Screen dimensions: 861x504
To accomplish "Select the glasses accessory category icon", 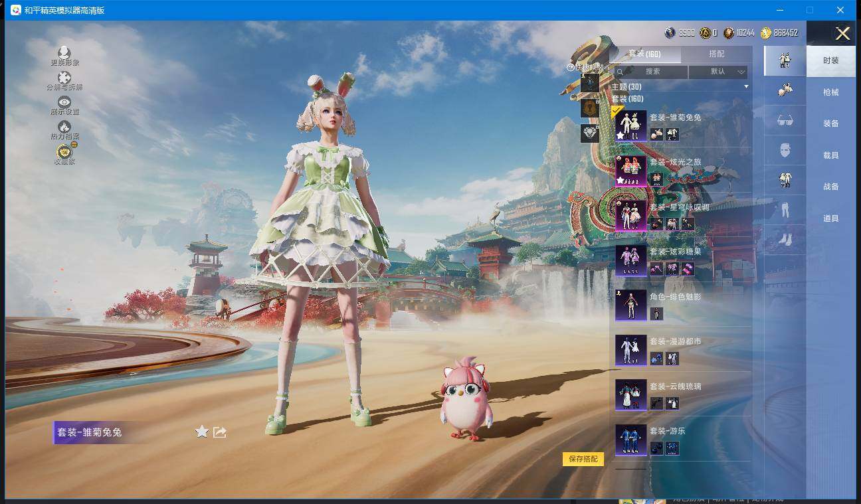I will tap(785, 120).
